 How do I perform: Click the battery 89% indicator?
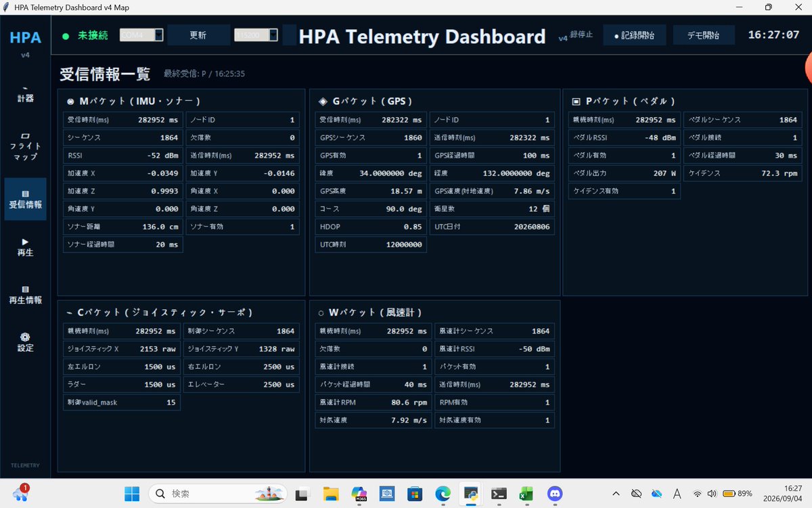click(x=736, y=493)
